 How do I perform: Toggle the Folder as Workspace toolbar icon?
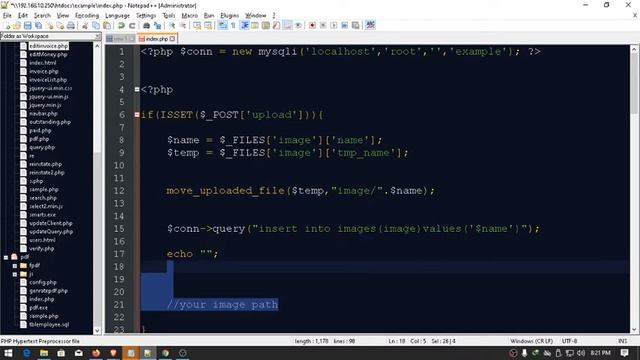(288, 25)
